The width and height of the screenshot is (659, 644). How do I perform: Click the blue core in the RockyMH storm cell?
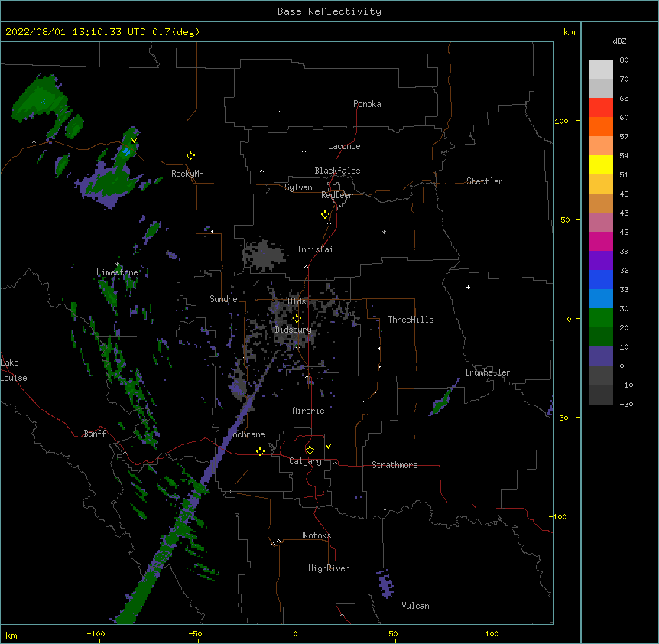[126, 151]
